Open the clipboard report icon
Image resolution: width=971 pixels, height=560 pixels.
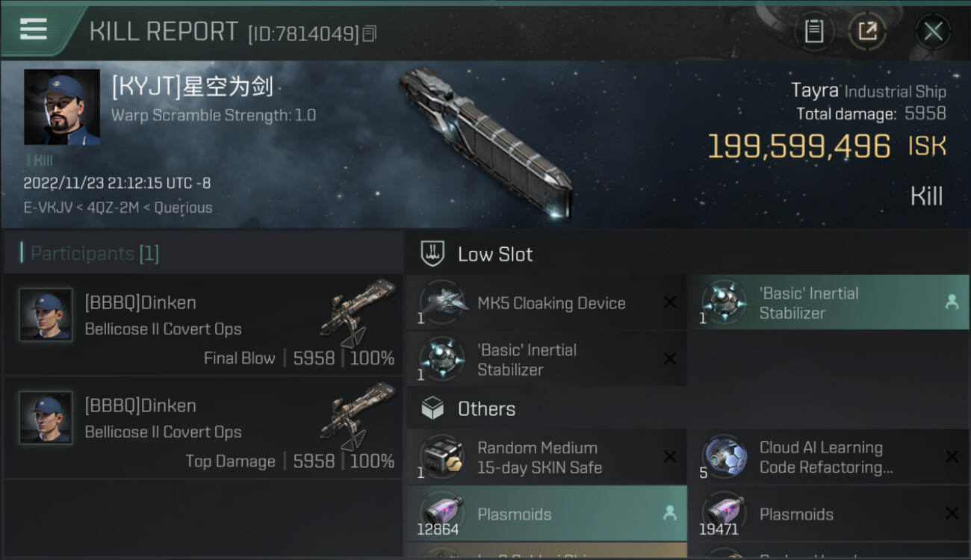(x=813, y=31)
